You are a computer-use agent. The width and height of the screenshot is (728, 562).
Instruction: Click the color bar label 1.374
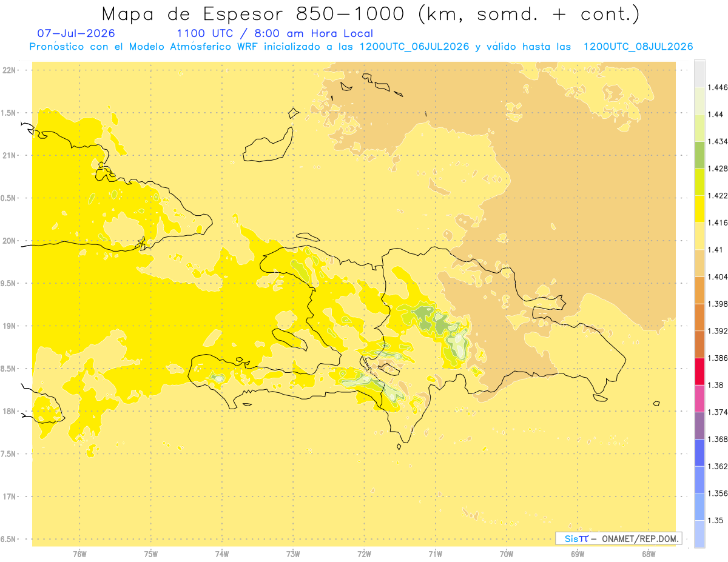(x=718, y=412)
